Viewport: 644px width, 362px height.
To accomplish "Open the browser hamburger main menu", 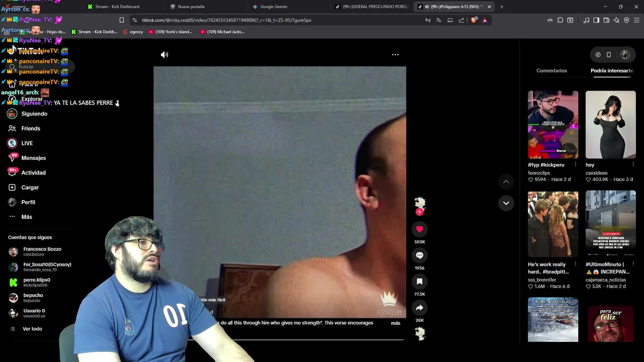I will click(636, 20).
